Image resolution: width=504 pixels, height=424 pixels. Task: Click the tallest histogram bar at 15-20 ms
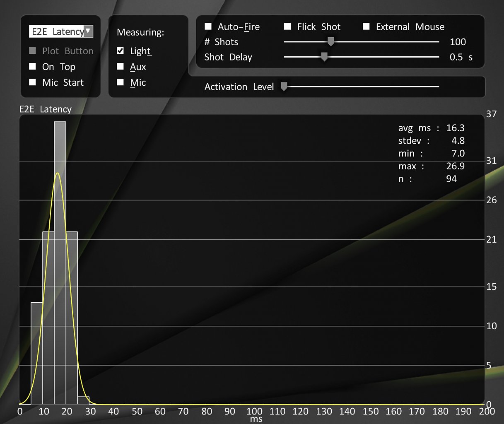(60, 263)
